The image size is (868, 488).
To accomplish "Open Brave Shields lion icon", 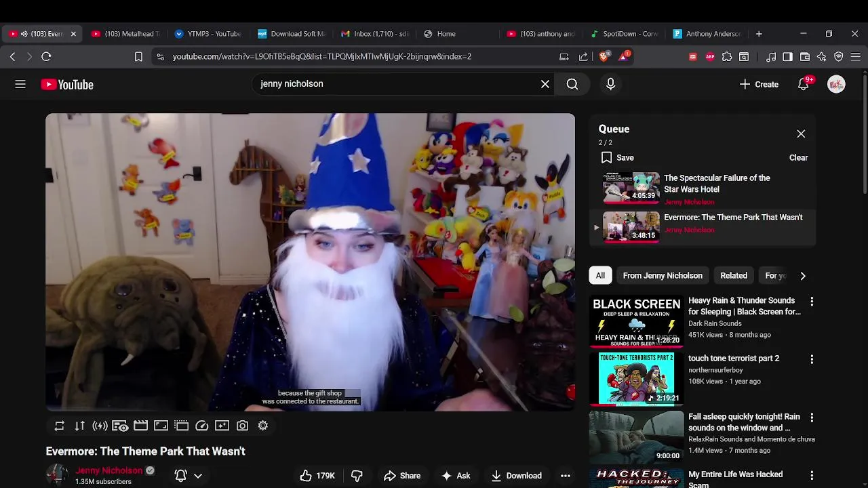I will pyautogui.click(x=604, y=57).
